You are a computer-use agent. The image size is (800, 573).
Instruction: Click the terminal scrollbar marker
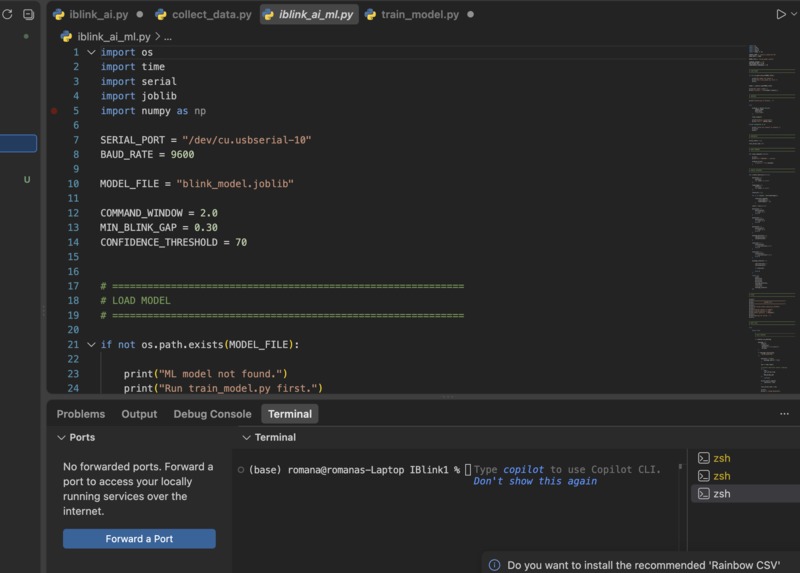point(680,466)
